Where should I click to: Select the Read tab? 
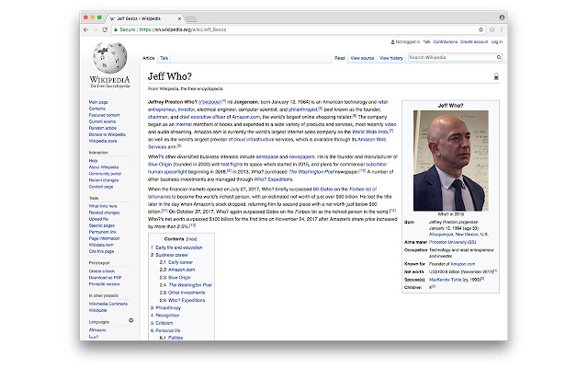click(340, 58)
